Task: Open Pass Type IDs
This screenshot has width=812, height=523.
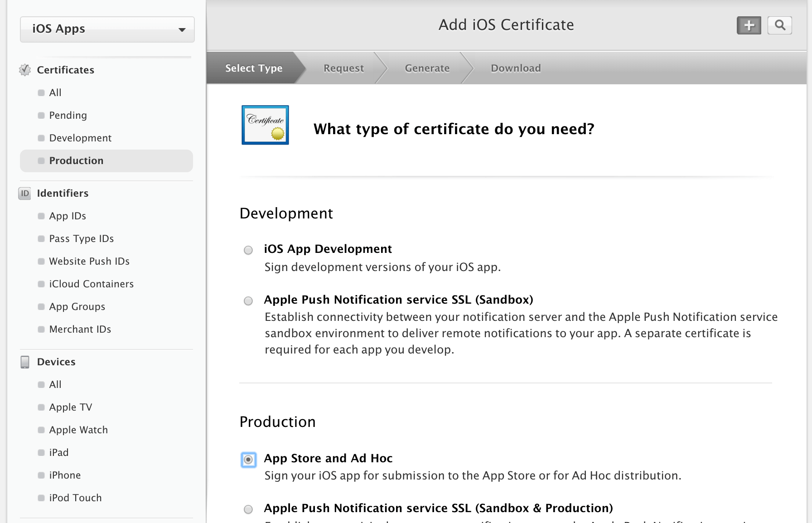Action: click(x=82, y=238)
